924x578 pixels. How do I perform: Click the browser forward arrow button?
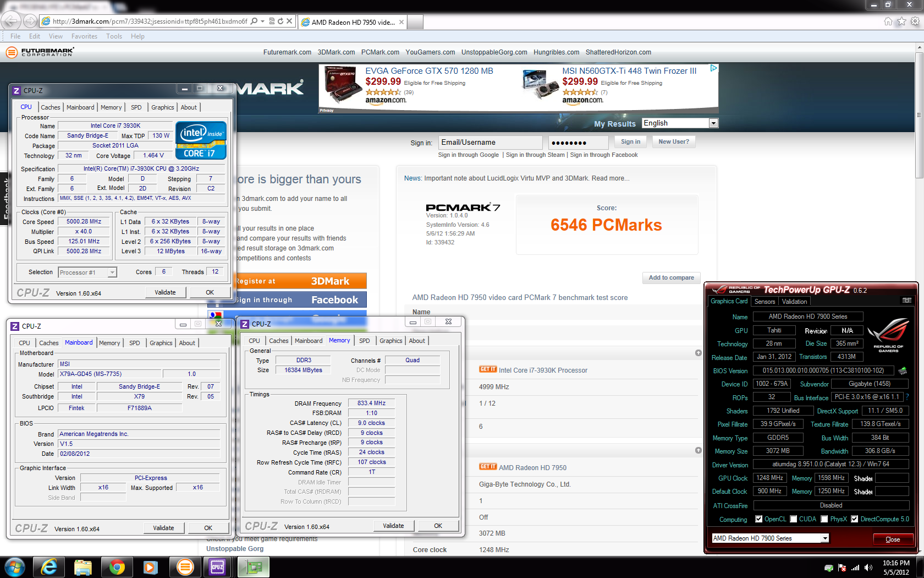[30, 21]
